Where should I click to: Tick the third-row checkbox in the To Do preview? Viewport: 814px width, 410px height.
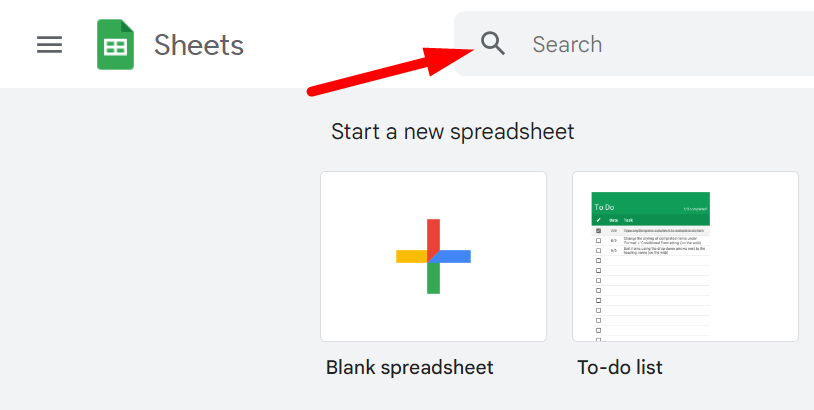pos(598,250)
